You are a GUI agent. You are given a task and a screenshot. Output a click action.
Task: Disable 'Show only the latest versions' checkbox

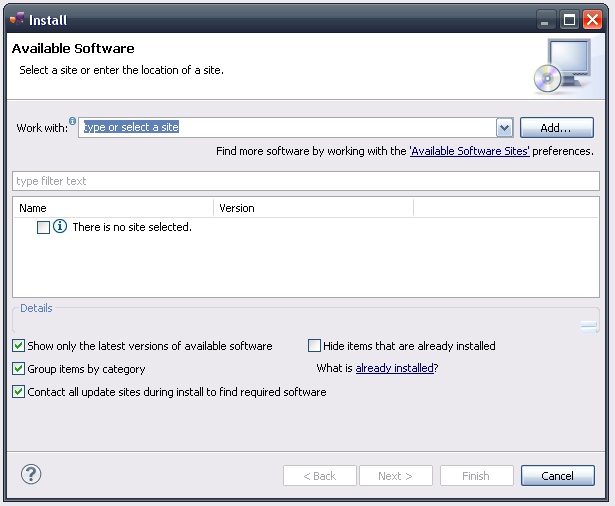pos(19,346)
